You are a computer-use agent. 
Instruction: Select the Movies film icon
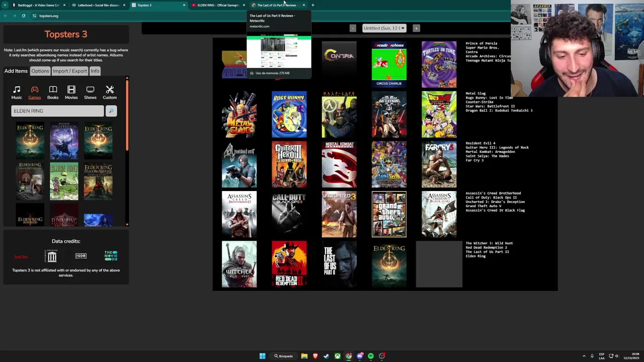pyautogui.click(x=71, y=89)
